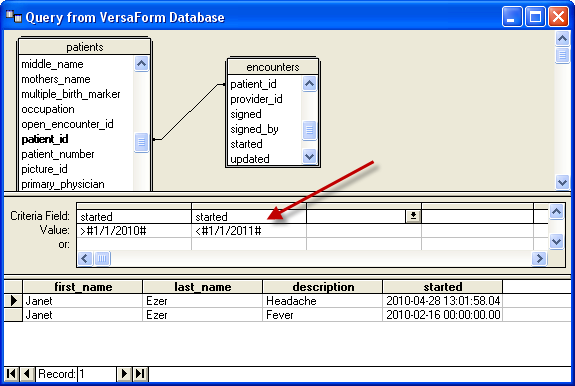Click the patients table title bar
The width and height of the screenshot is (575, 386).
tap(84, 47)
